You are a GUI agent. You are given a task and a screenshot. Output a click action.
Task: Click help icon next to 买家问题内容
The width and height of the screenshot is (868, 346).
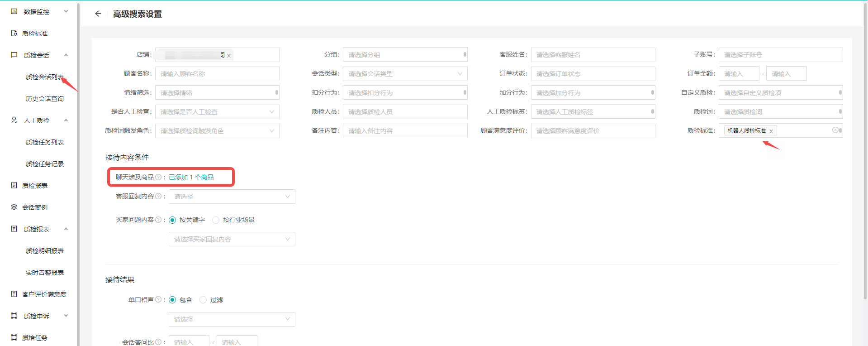pyautogui.click(x=158, y=220)
